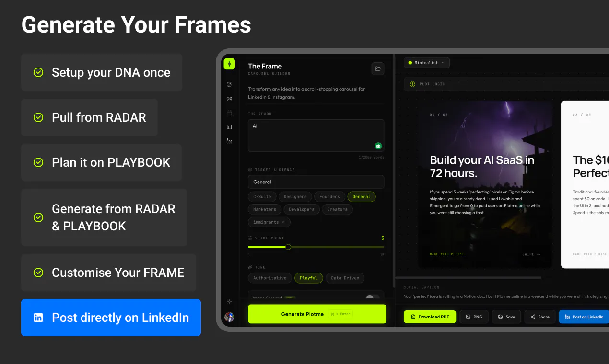The height and width of the screenshot is (364, 609).
Task: Open saved carousels folder icon
Action: coord(378,69)
